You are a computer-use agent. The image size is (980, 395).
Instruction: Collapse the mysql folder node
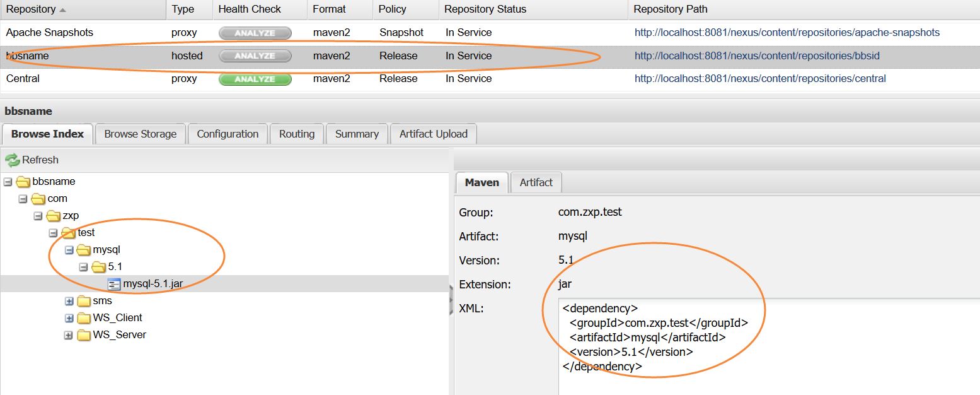69,250
